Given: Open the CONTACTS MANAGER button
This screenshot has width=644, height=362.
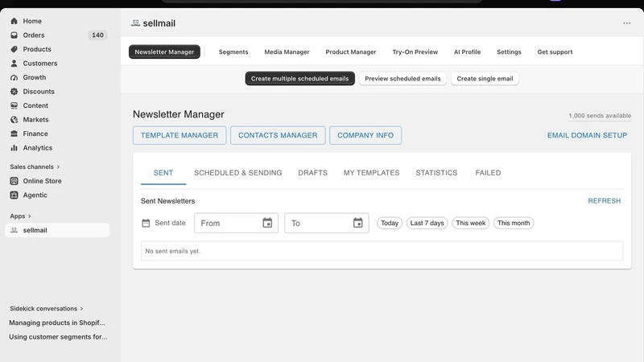Looking at the screenshot, I should (278, 135).
